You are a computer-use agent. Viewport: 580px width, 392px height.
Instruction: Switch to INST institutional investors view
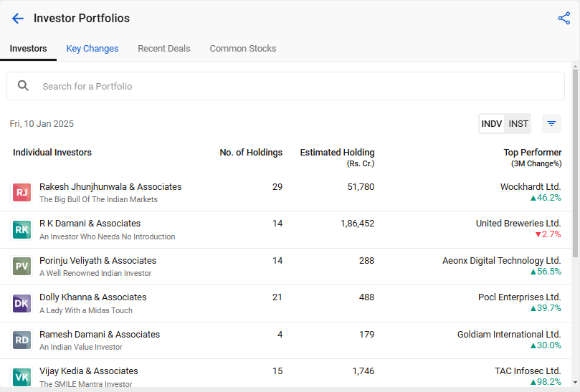pos(518,123)
